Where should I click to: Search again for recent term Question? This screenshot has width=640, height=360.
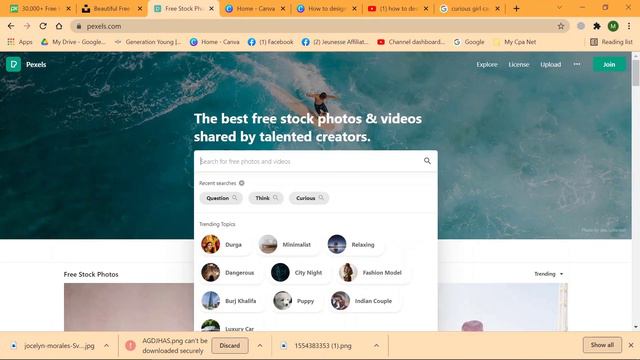pos(221,198)
